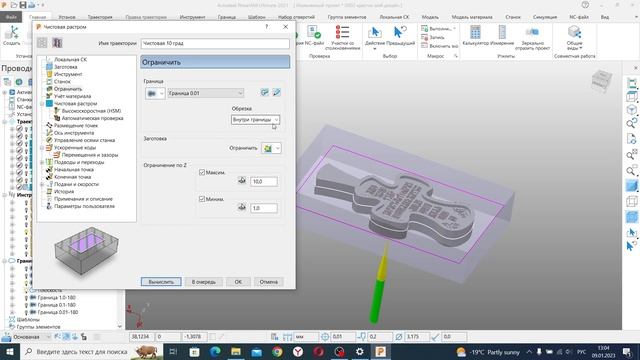This screenshot has width=640, height=360.
Task: Collapse the Ускоренные ходы tree node
Action: pos(42,148)
